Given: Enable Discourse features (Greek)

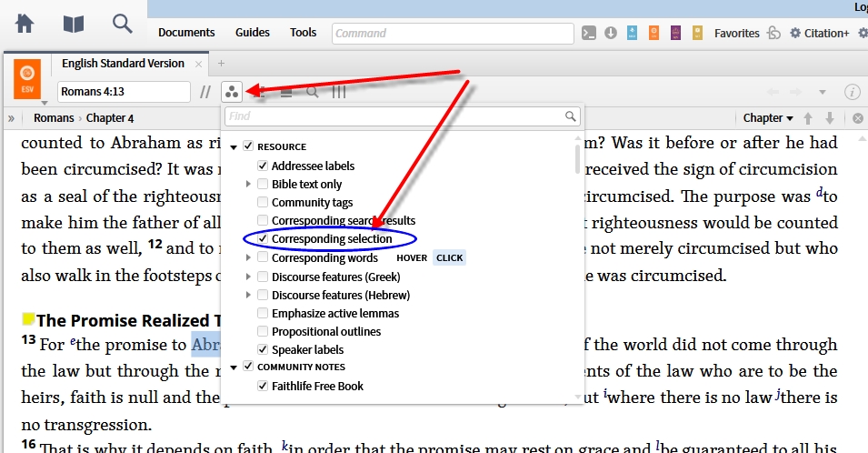Looking at the screenshot, I should tap(263, 277).
